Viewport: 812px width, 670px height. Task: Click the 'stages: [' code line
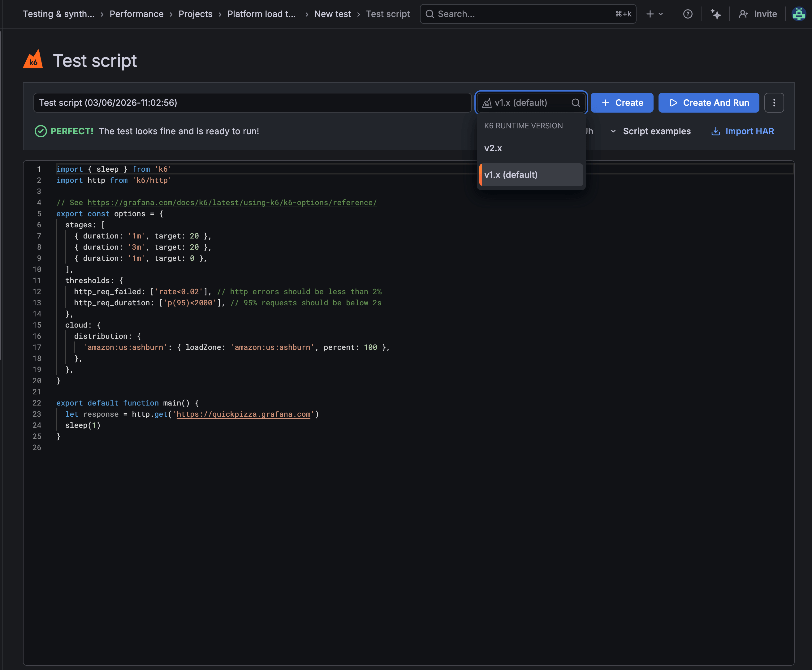pyautogui.click(x=85, y=225)
